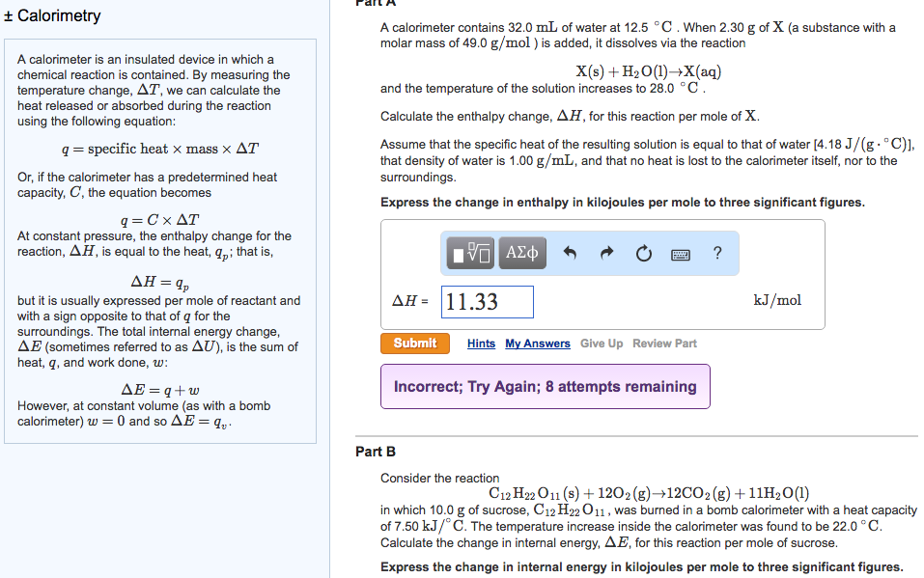Click the Incorrect; Try Again message banner

tap(545, 385)
